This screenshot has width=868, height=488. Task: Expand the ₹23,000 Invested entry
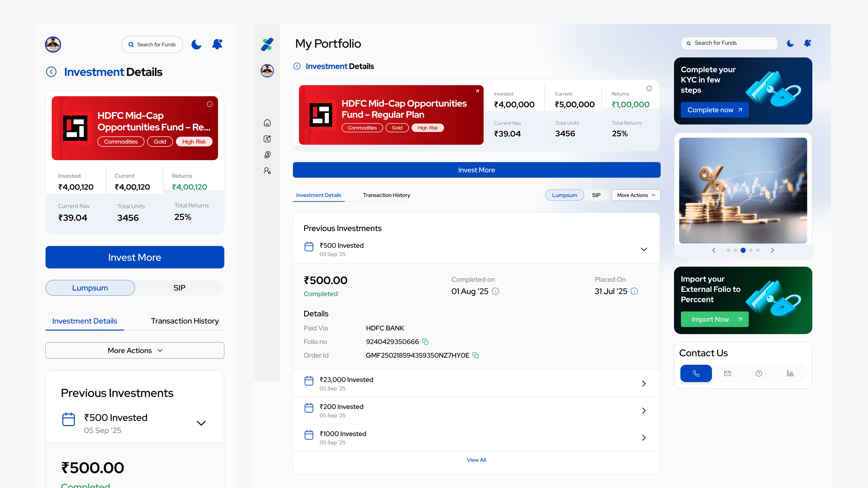click(644, 384)
